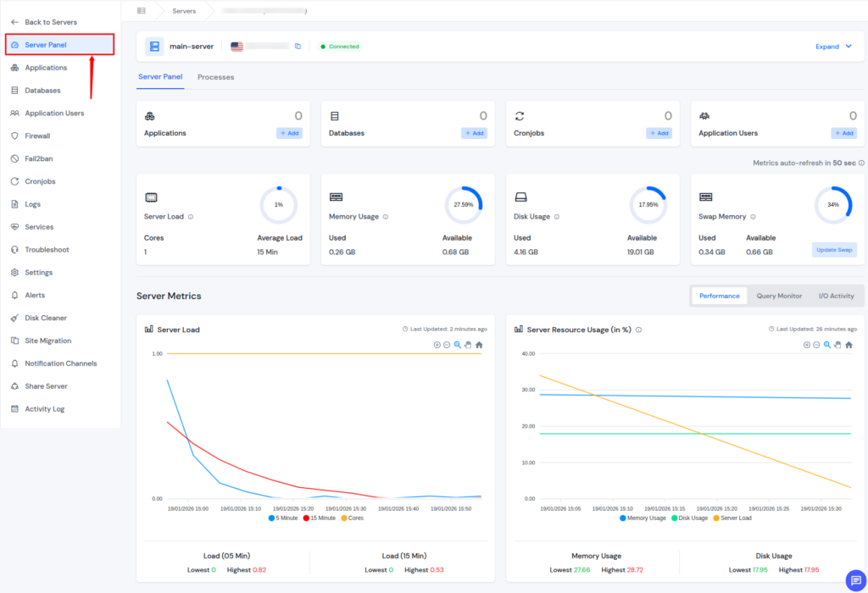Screen dimensions: 868x593
Task: Add a new application with Add button
Action: (x=288, y=133)
